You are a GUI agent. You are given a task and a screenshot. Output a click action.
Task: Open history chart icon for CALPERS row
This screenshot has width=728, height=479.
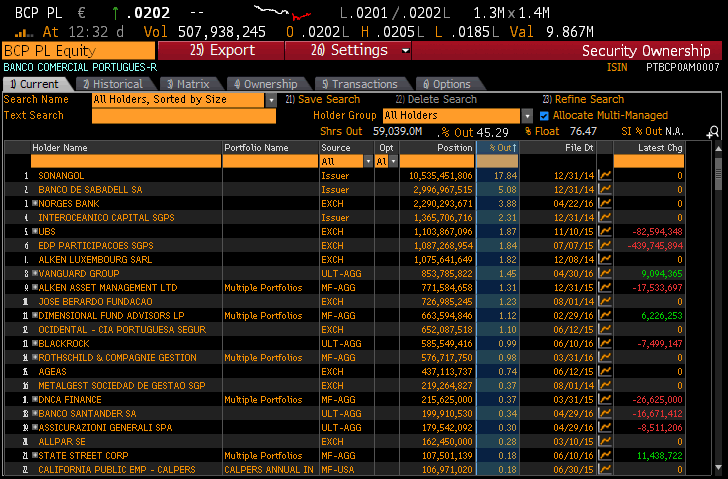[x=604, y=469]
